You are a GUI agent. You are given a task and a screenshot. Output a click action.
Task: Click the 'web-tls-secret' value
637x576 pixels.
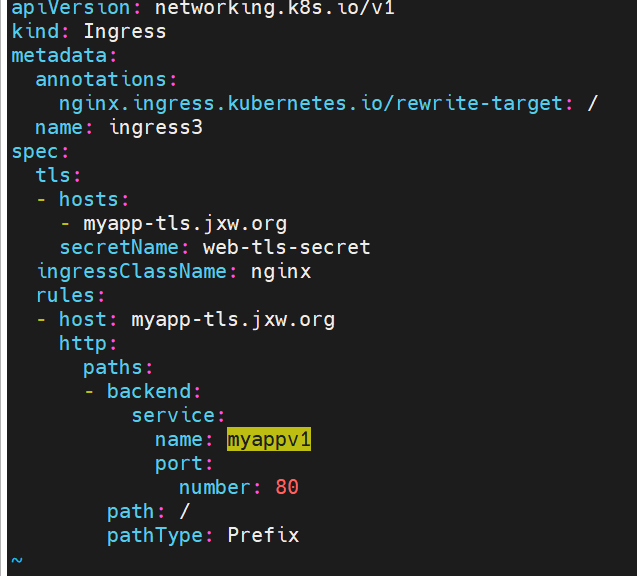coord(286,247)
